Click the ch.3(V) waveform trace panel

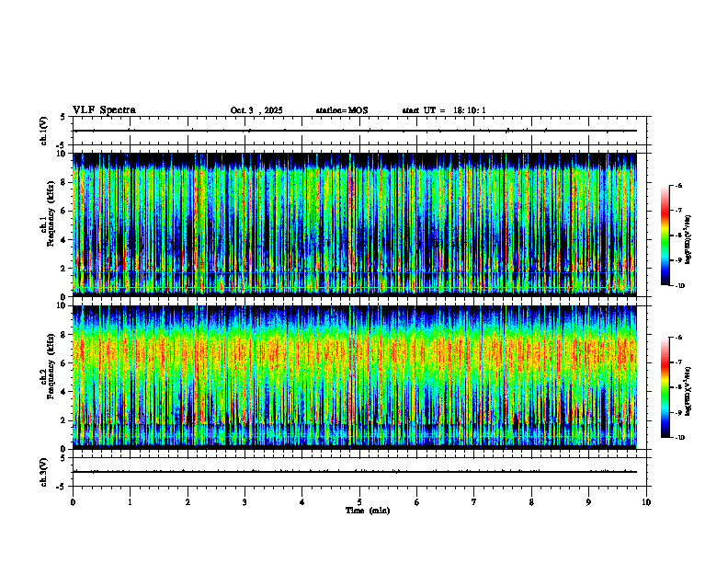[361, 472]
